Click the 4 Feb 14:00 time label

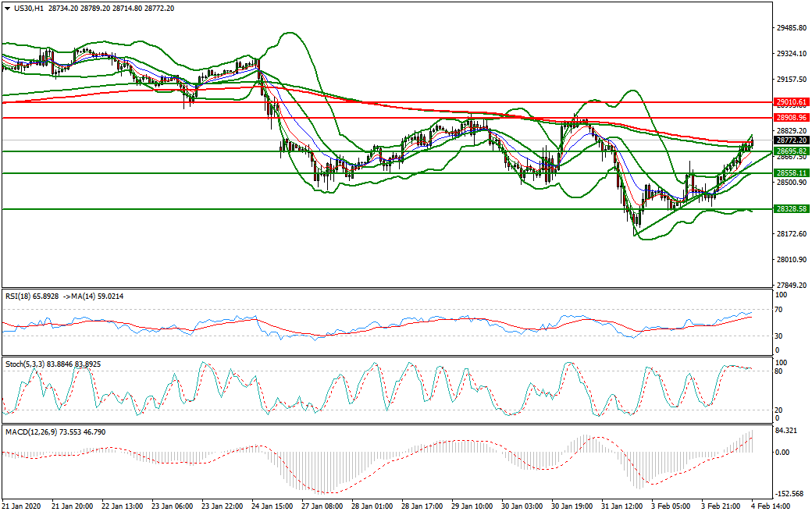(x=772, y=506)
